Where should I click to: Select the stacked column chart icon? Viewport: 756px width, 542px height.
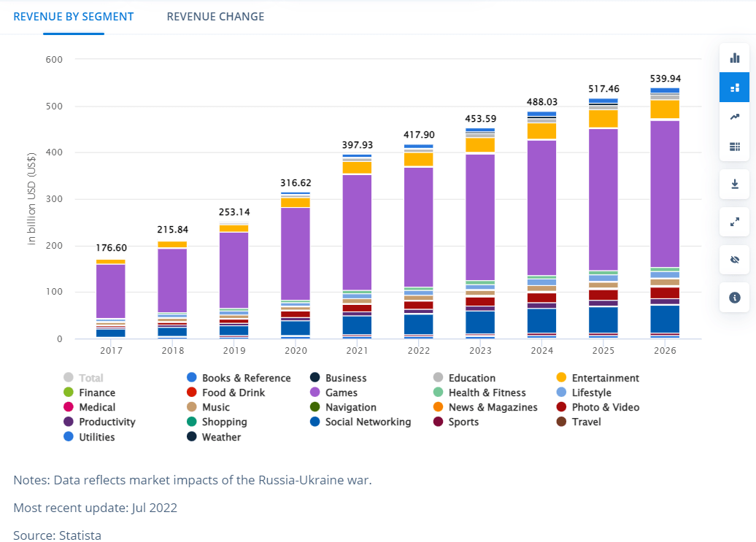pyautogui.click(x=735, y=87)
